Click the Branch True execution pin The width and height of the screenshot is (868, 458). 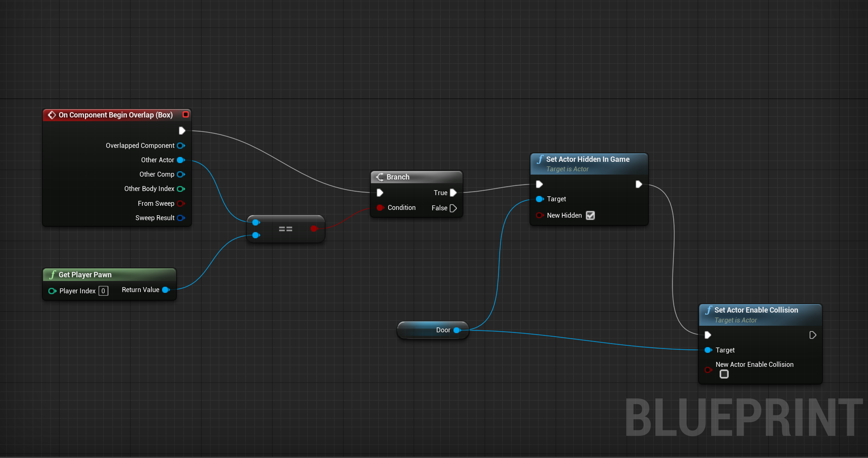click(x=453, y=193)
